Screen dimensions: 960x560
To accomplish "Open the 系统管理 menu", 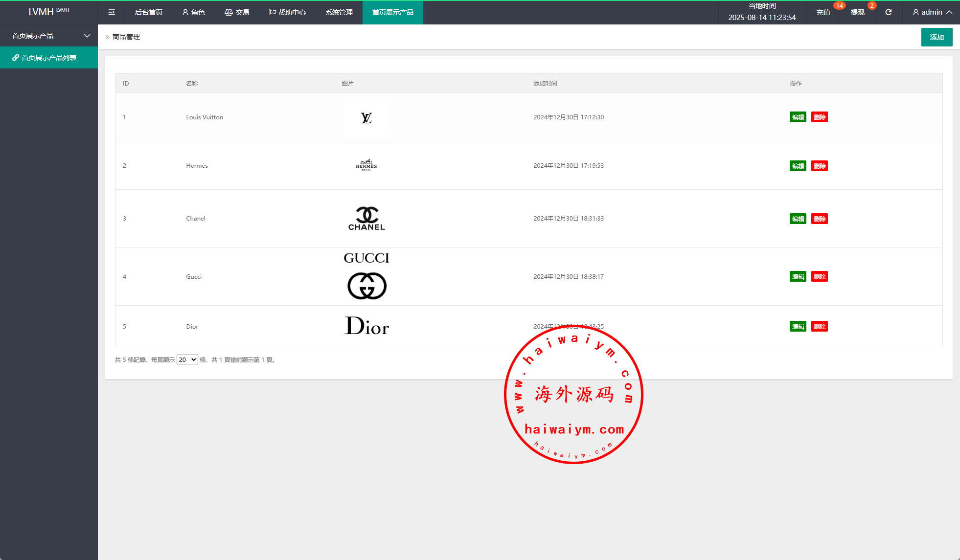I will [339, 12].
